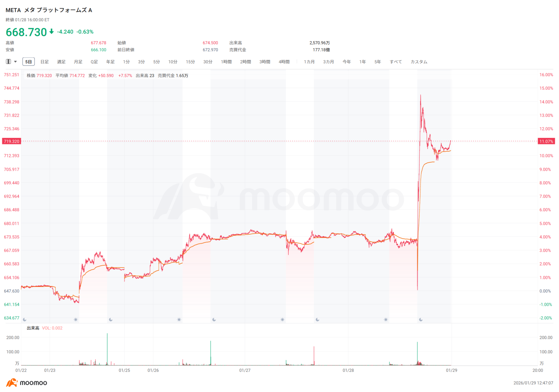Image resolution: width=559 pixels, height=392 pixels.
Task: Click the green down arrow beside 668.730
Action: 51,32
